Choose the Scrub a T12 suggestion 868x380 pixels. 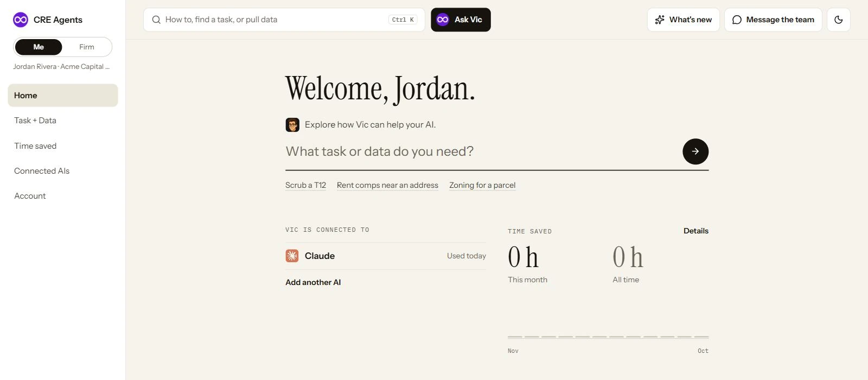305,185
